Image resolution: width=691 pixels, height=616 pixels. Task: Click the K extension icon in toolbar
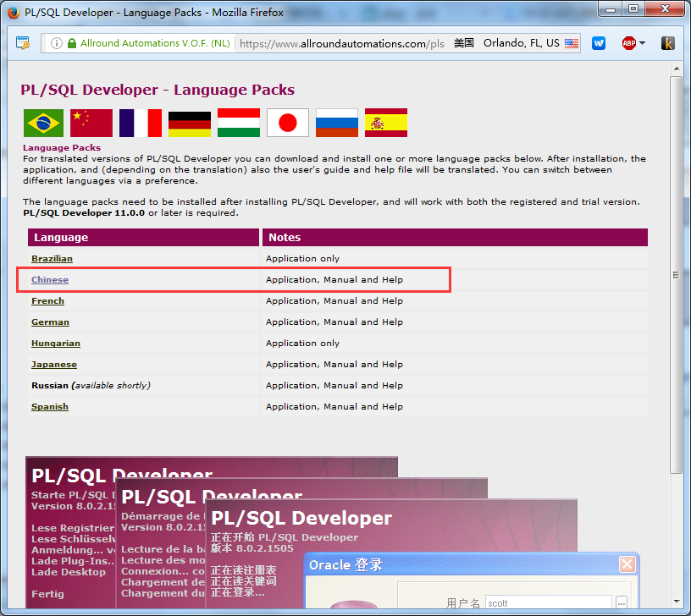tap(667, 43)
